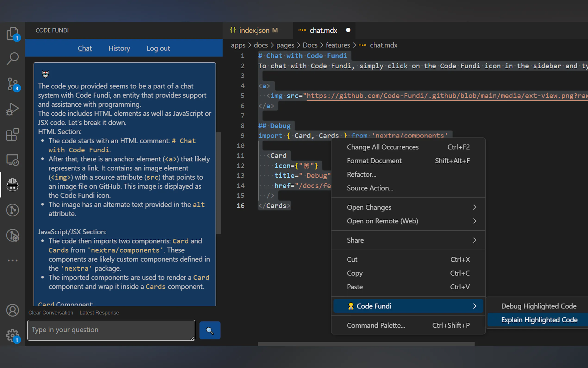Viewport: 588px width, 368px height.
Task: Click the 'features' breadcrumb segment
Action: tap(338, 45)
